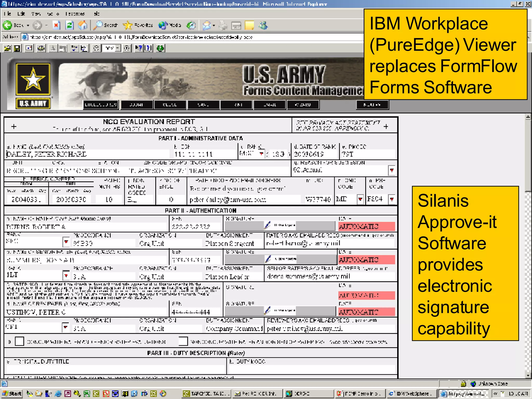This screenshot has height=399, width=532.
Task: Click the viewer zoom-in magnifier icon
Action: [x=127, y=48]
